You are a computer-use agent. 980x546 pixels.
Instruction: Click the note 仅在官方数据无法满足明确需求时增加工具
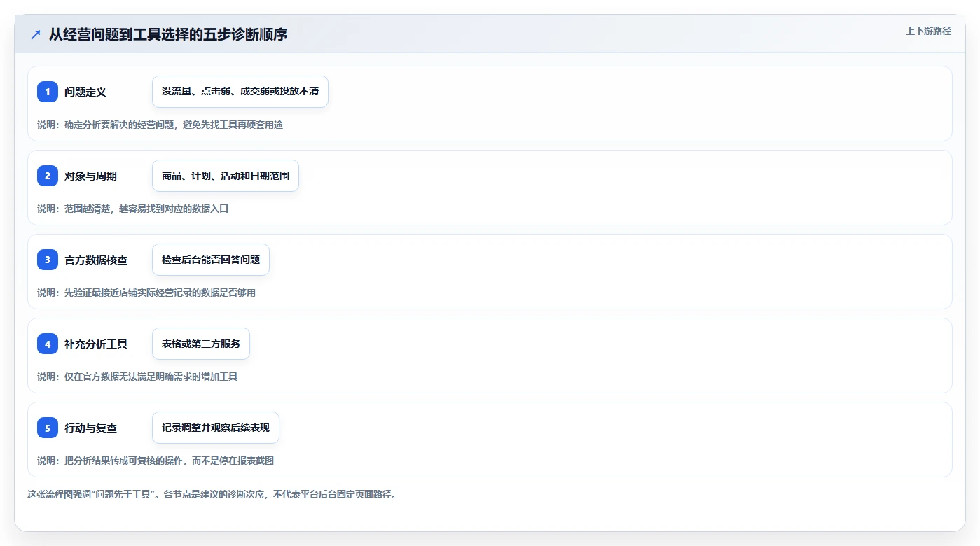pyautogui.click(x=151, y=377)
